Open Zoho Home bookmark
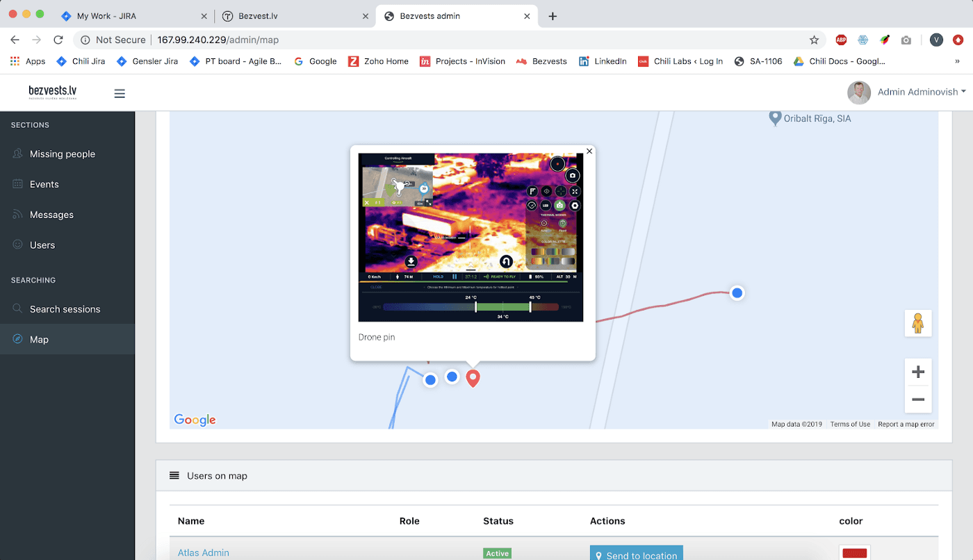This screenshot has width=973, height=560. tap(378, 61)
